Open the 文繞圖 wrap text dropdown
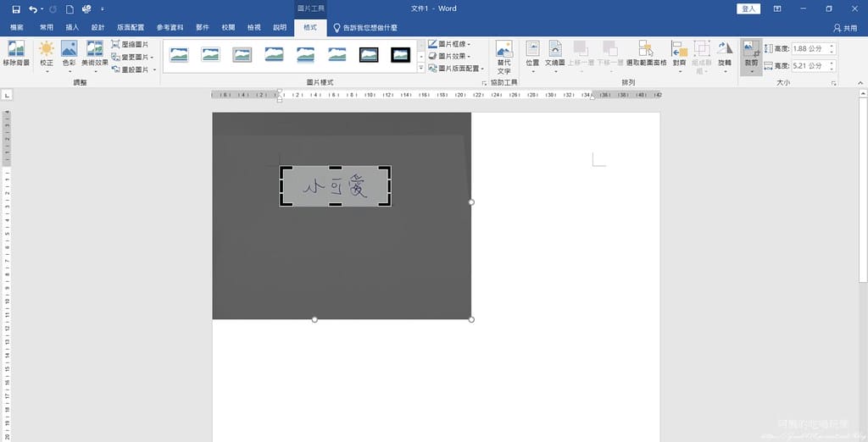This screenshot has height=442, width=868. (554, 57)
